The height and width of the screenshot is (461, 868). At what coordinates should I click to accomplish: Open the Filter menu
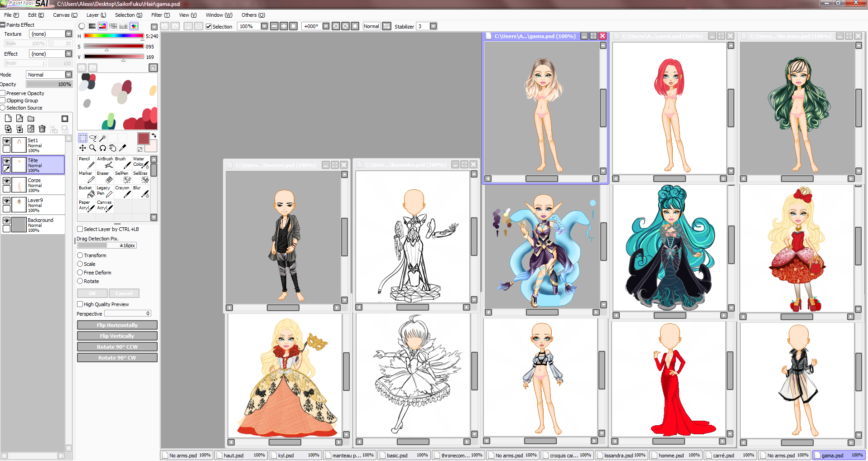coord(160,15)
